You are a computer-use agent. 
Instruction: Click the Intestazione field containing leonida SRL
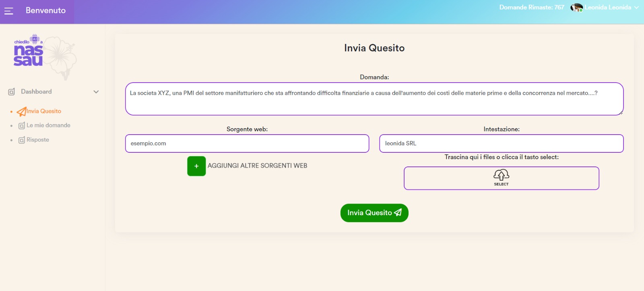tap(501, 143)
